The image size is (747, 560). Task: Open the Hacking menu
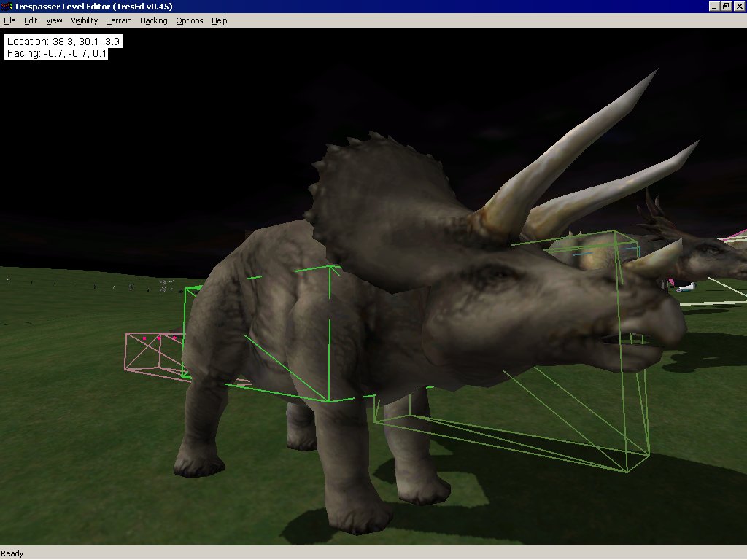click(153, 20)
